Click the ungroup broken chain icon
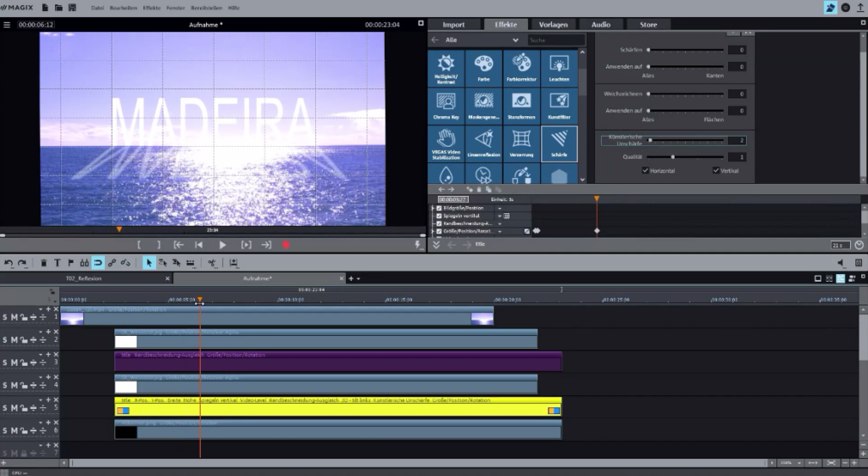 coord(125,263)
